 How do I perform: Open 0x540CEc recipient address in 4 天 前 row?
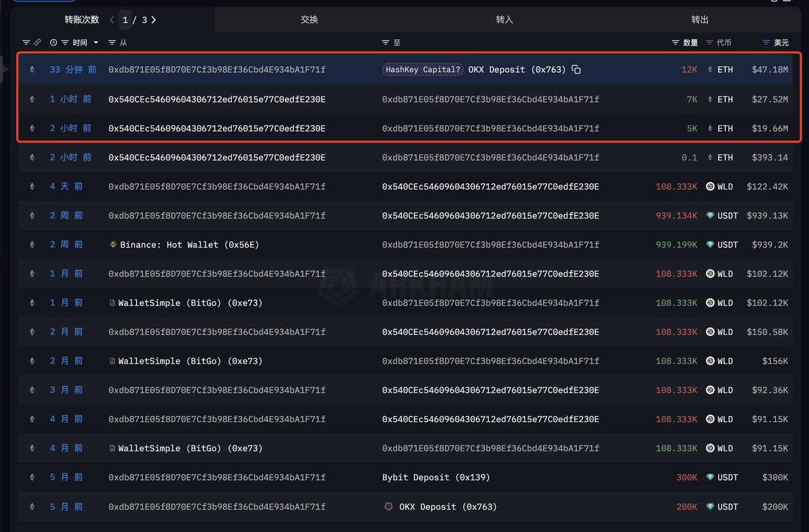(491, 186)
